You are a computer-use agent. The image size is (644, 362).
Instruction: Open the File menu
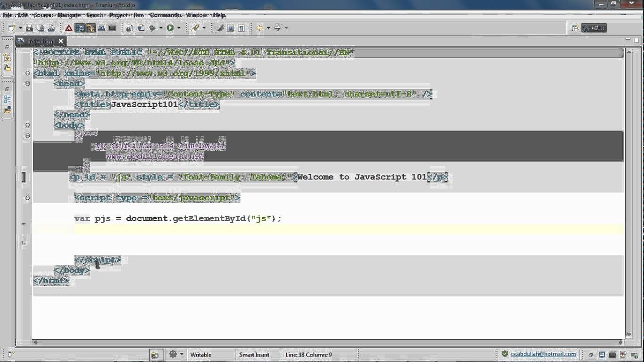pos(7,15)
